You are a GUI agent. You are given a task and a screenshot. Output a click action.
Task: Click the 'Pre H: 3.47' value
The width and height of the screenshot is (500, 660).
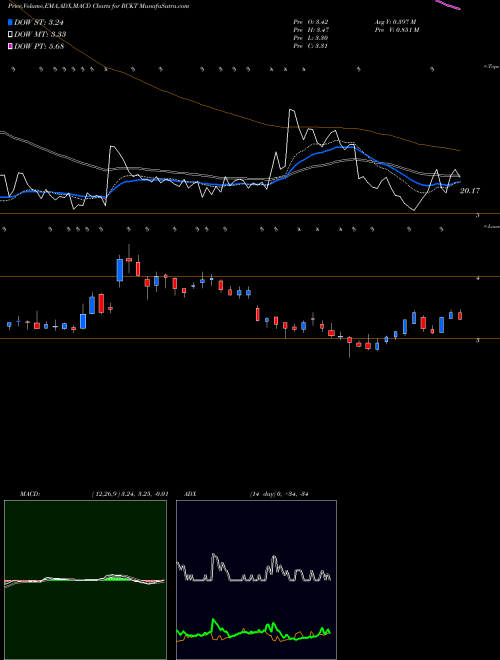point(311,30)
